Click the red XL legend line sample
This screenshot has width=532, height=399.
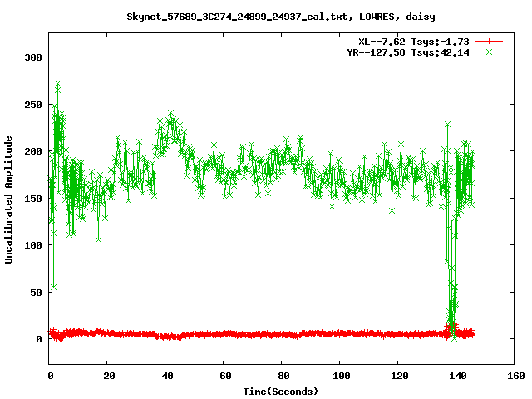490,41
